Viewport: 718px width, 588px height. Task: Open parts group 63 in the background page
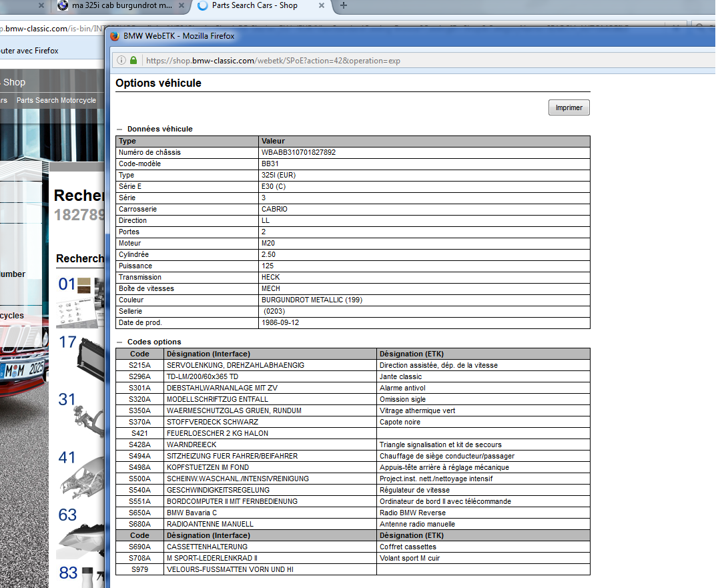[x=67, y=515]
